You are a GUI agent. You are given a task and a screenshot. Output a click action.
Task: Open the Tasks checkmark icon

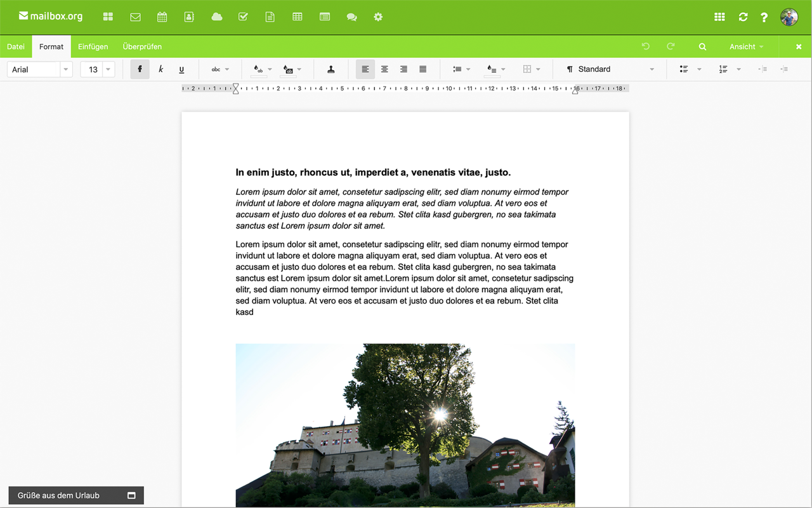[x=243, y=17]
